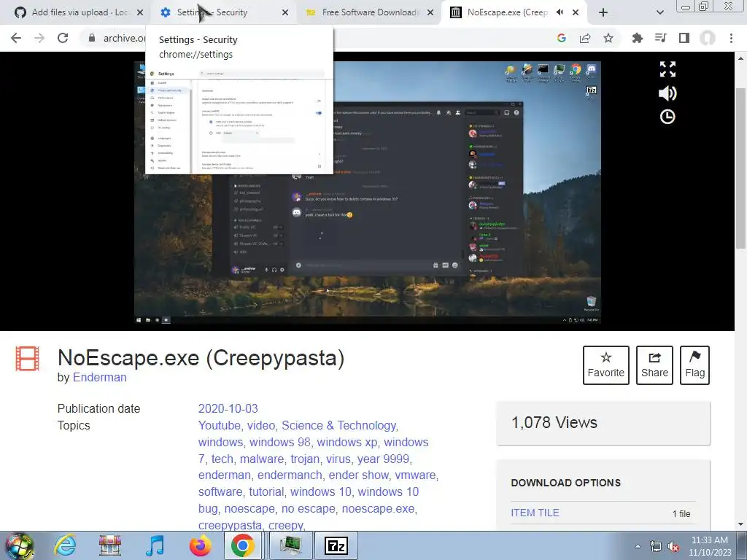Flag this item
747x560 pixels.
click(x=695, y=365)
